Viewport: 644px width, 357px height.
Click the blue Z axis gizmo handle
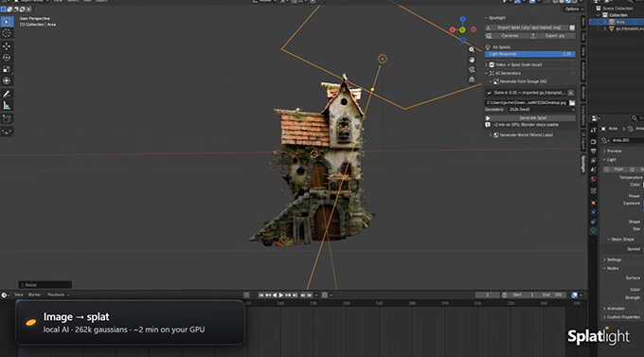tap(463, 19)
